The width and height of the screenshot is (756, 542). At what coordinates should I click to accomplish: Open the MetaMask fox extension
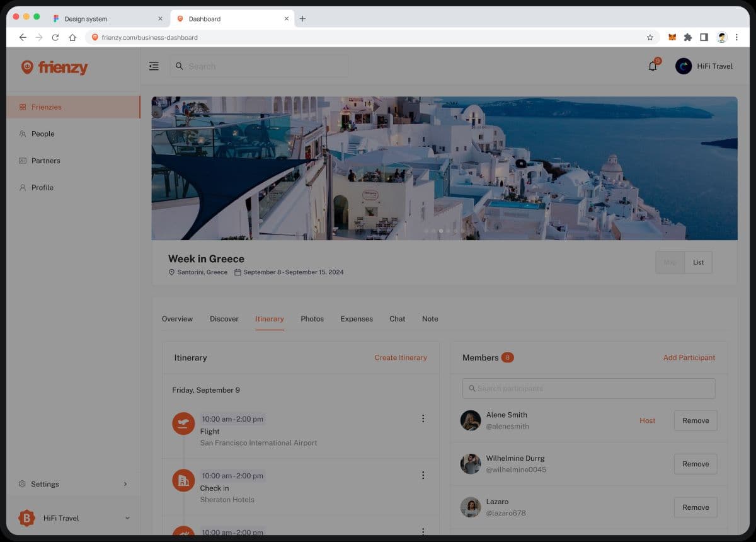pos(672,37)
